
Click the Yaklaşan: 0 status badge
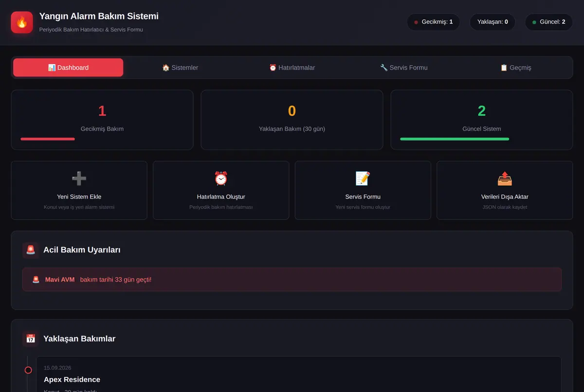pos(493,22)
